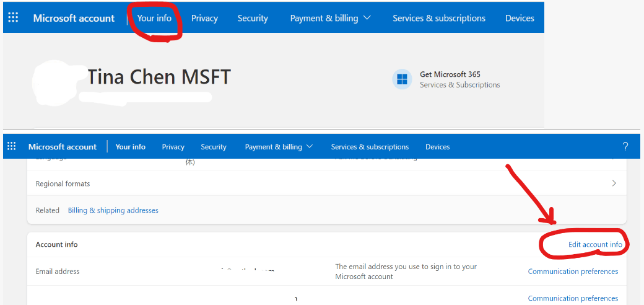The image size is (644, 305).
Task: Click Edit account info link
Action: point(595,245)
